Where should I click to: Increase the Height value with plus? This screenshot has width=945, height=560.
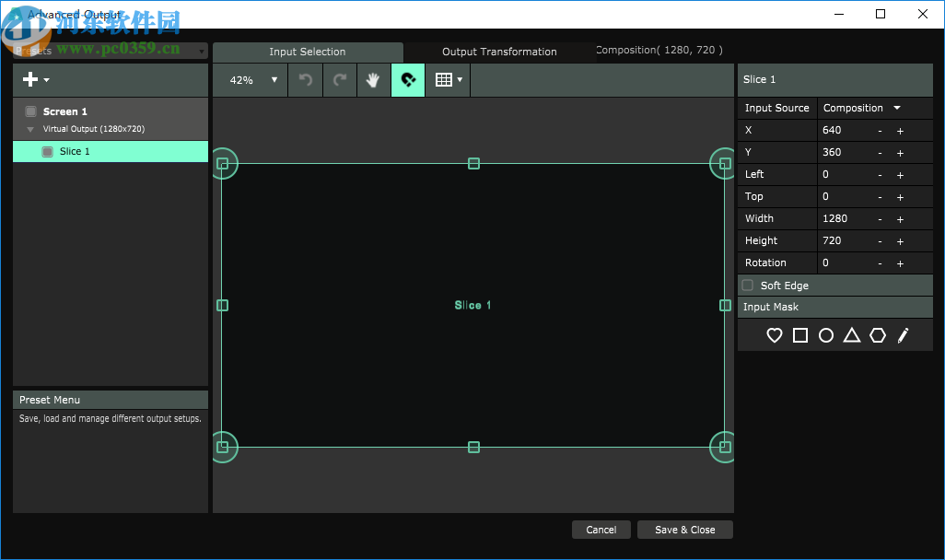point(900,241)
